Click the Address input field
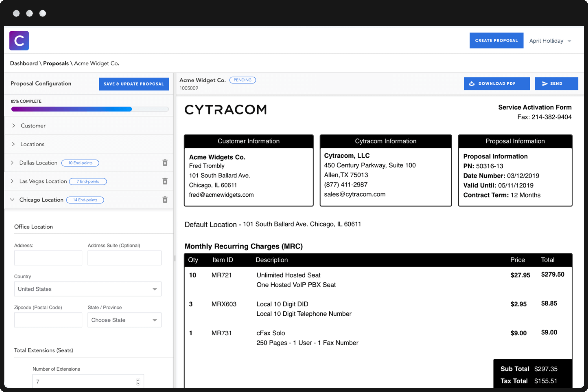 (48, 258)
